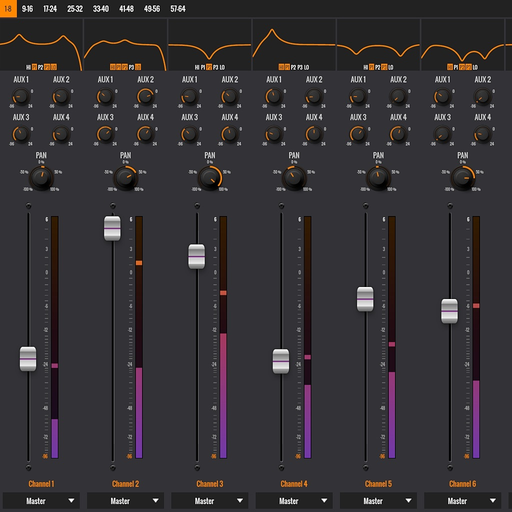Click the AUX 3 knob on Channel 5
The image size is (512, 512).
(x=358, y=135)
